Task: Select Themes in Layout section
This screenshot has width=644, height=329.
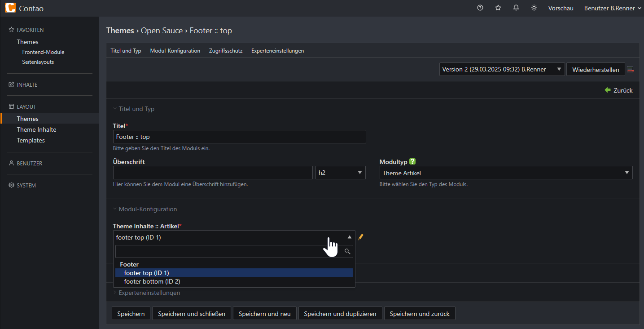Action: pos(28,119)
